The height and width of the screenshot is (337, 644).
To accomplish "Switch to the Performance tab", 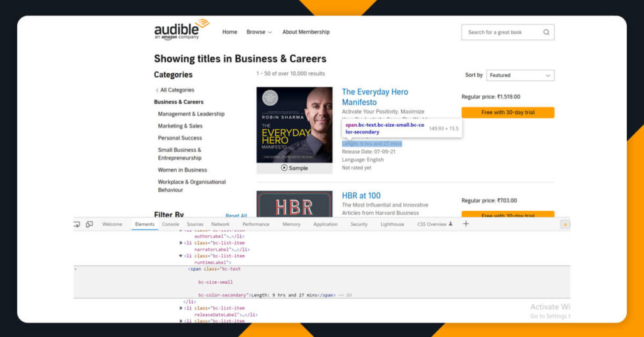I will [256, 224].
